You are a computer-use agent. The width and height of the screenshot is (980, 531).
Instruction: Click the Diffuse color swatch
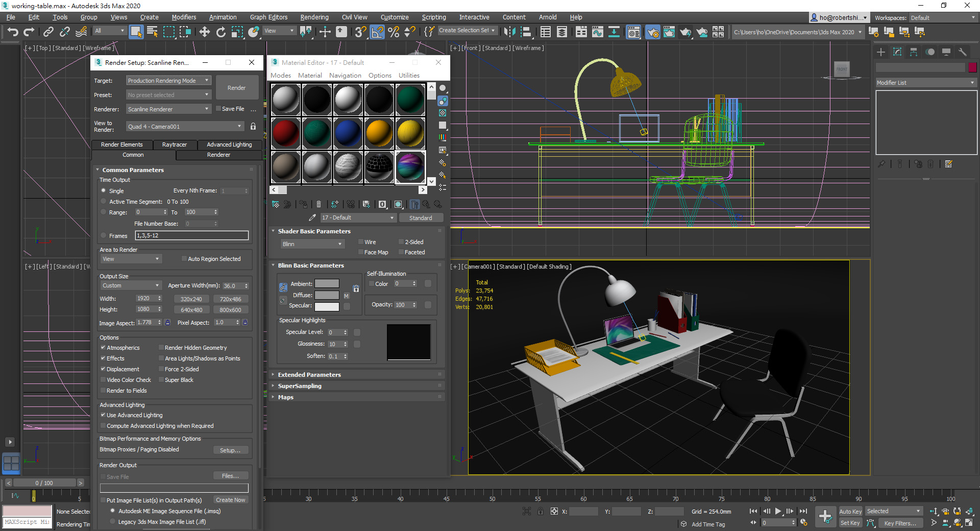(327, 295)
